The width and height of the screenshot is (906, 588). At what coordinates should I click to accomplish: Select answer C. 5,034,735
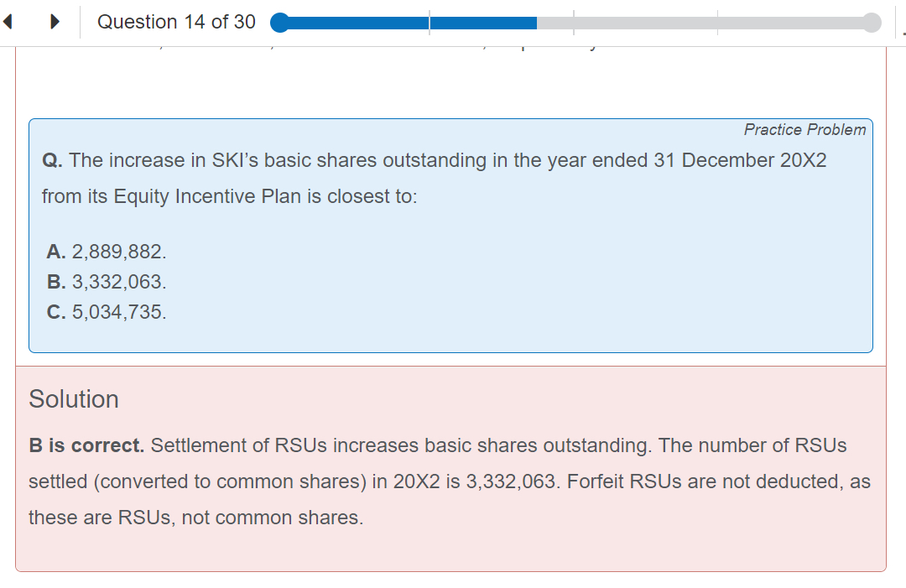(x=107, y=312)
